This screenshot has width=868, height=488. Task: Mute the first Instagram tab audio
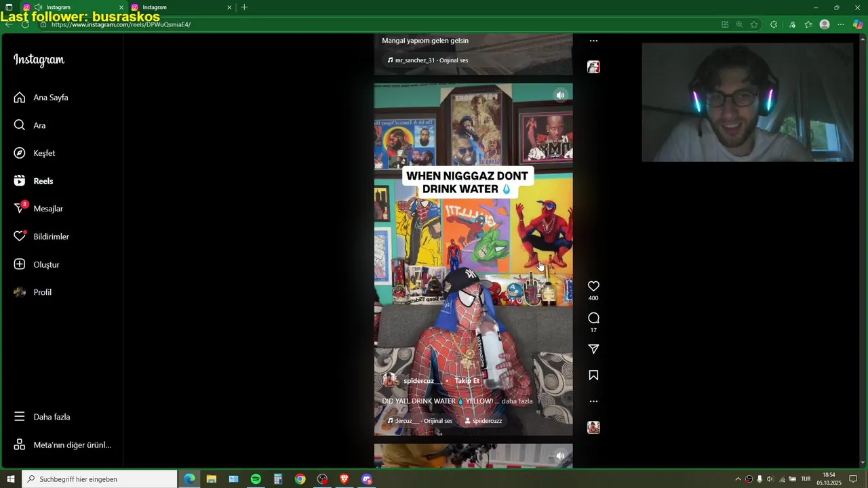pyautogui.click(x=38, y=7)
